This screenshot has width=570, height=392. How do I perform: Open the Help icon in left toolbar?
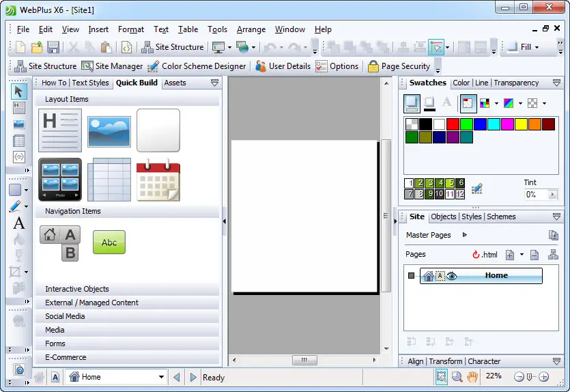coord(19,370)
